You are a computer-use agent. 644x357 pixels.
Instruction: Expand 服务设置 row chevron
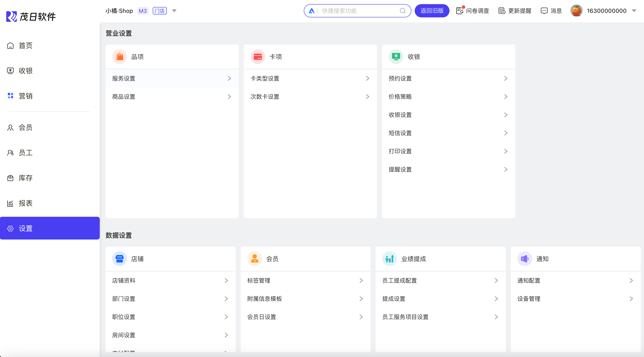pyautogui.click(x=229, y=78)
